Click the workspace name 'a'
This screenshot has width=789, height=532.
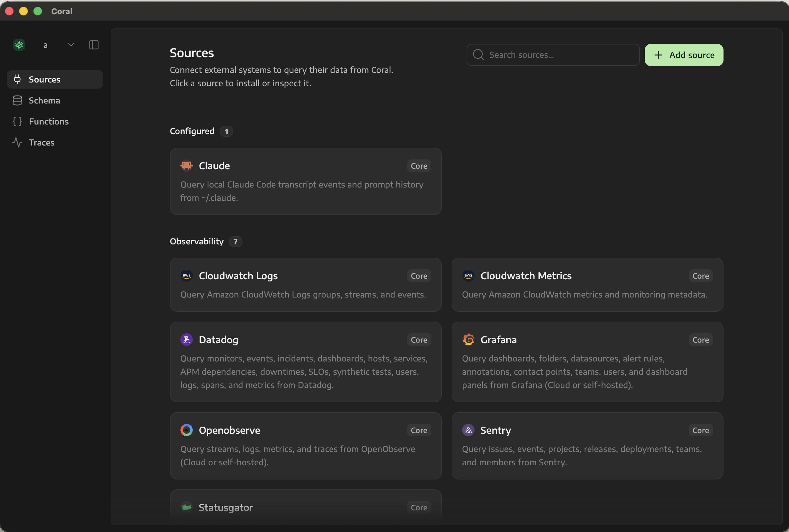click(x=45, y=45)
